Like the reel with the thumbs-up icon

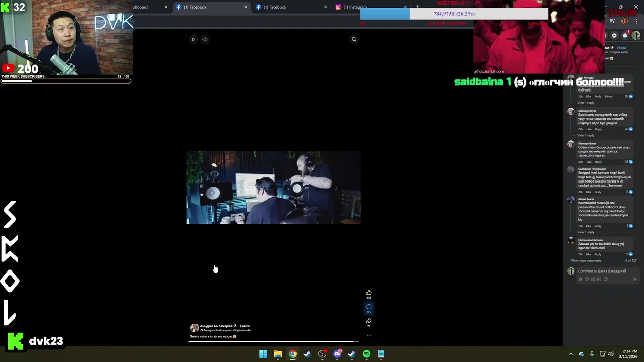369,293
